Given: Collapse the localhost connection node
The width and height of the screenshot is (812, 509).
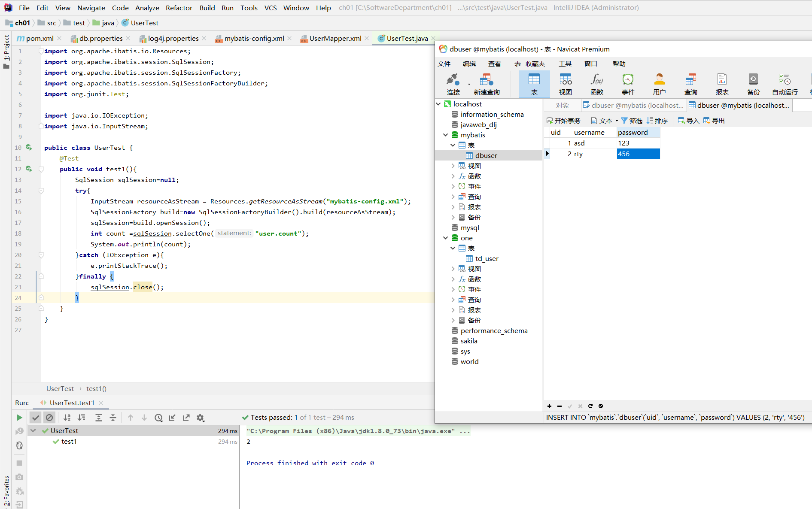Looking at the screenshot, I should coord(438,104).
